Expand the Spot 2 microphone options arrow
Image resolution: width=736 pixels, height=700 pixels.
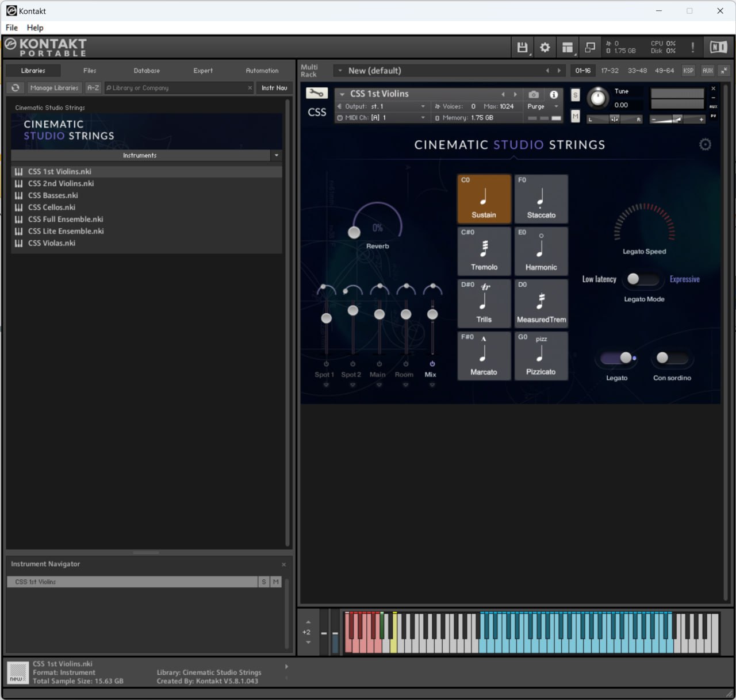click(x=352, y=385)
